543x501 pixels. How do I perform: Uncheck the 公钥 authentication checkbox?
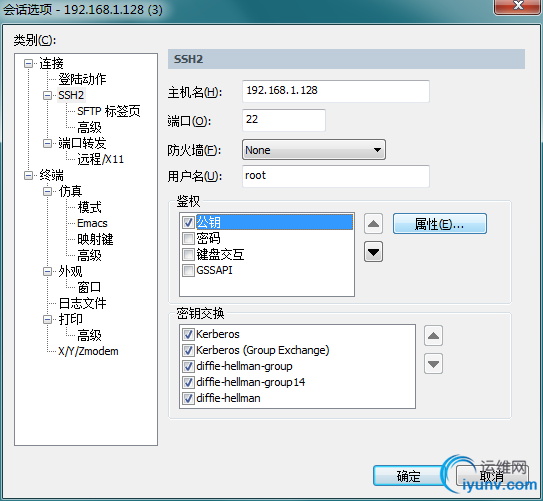coord(188,222)
